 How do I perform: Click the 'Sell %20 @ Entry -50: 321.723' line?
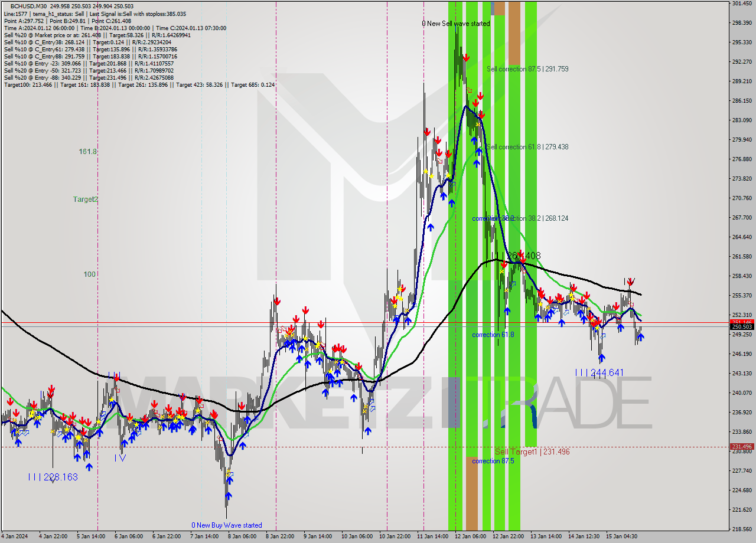[89, 70]
